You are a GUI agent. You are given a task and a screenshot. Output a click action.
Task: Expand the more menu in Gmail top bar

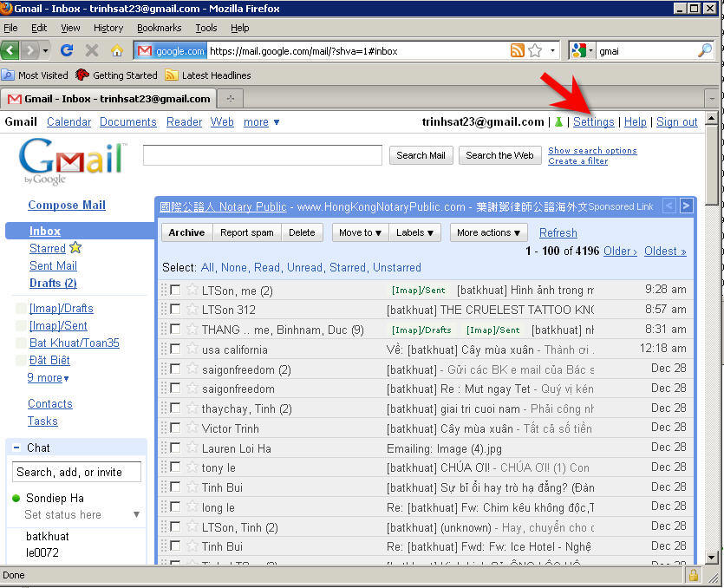tap(261, 122)
